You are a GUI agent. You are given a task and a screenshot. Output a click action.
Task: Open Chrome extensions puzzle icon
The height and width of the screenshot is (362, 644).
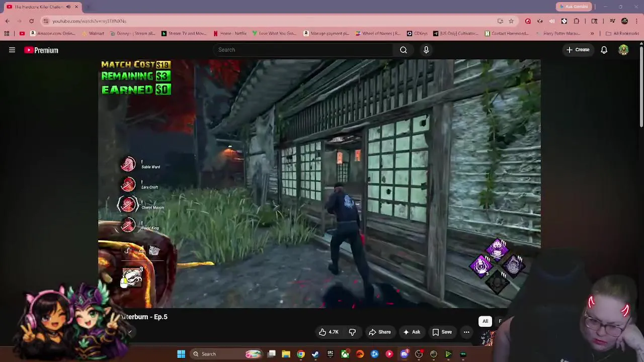click(577, 21)
